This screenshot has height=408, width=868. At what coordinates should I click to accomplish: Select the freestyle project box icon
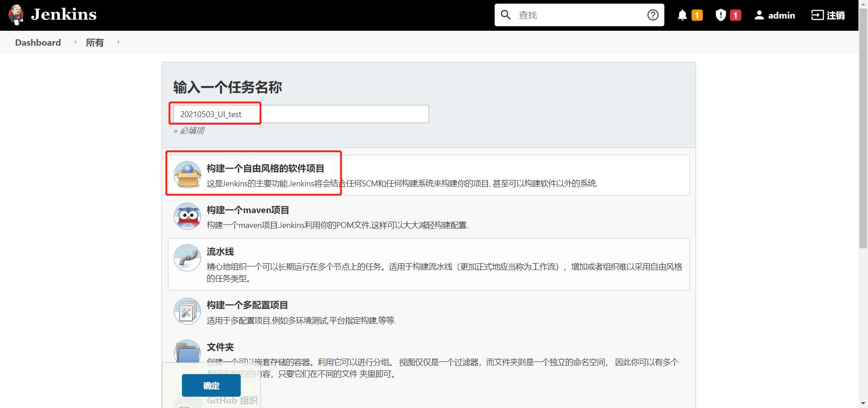(187, 175)
